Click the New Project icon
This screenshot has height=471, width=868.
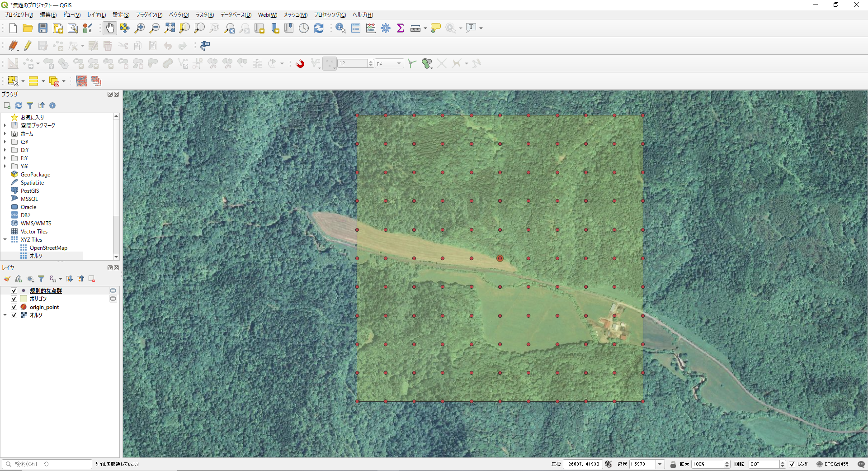click(x=13, y=28)
